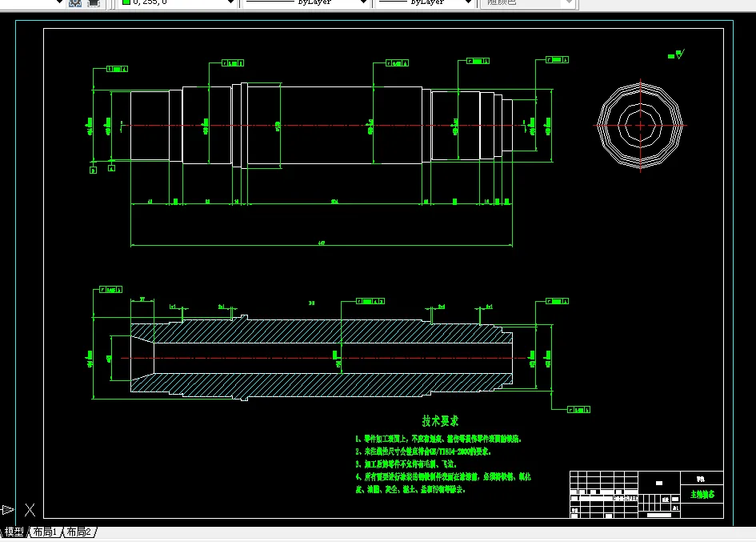Select datum marker B below the top view

click(x=94, y=170)
